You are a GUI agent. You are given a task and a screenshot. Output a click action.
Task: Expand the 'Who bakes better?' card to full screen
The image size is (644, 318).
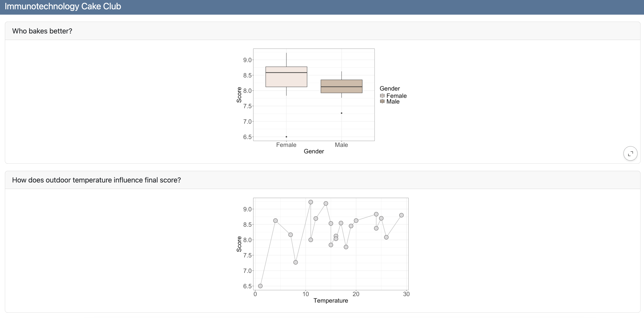click(x=630, y=153)
